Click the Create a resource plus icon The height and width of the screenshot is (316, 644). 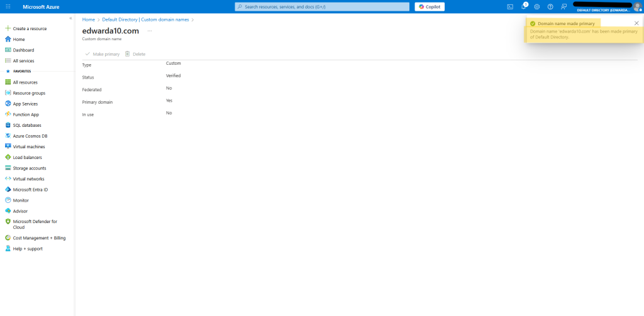coord(8,28)
